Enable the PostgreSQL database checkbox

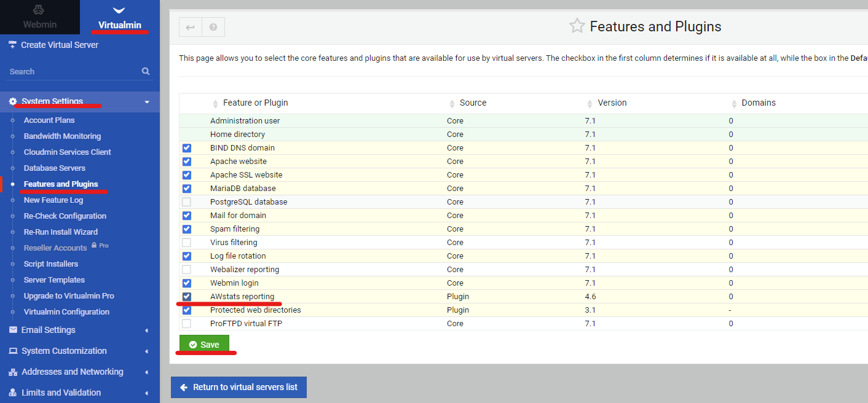coord(186,202)
